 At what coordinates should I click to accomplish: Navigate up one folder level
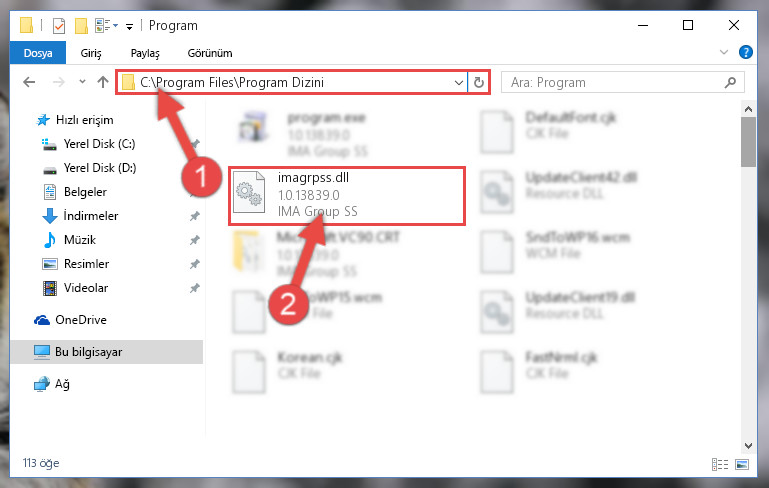point(103,82)
